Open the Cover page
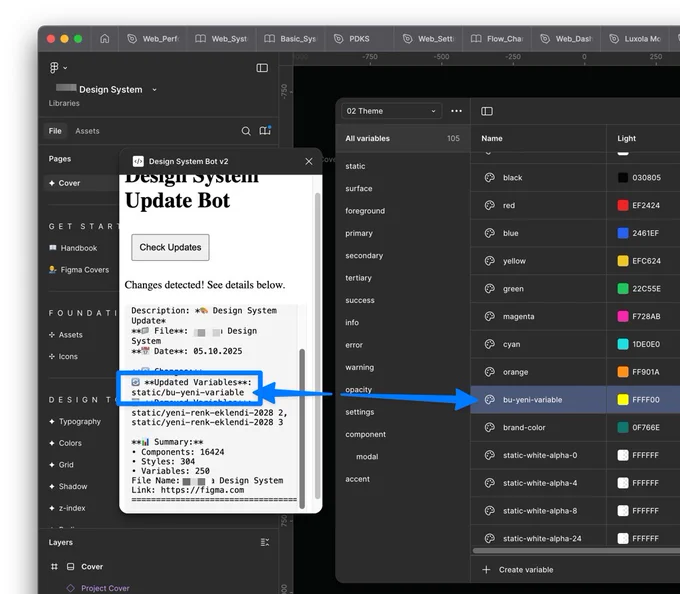 pyautogui.click(x=69, y=183)
